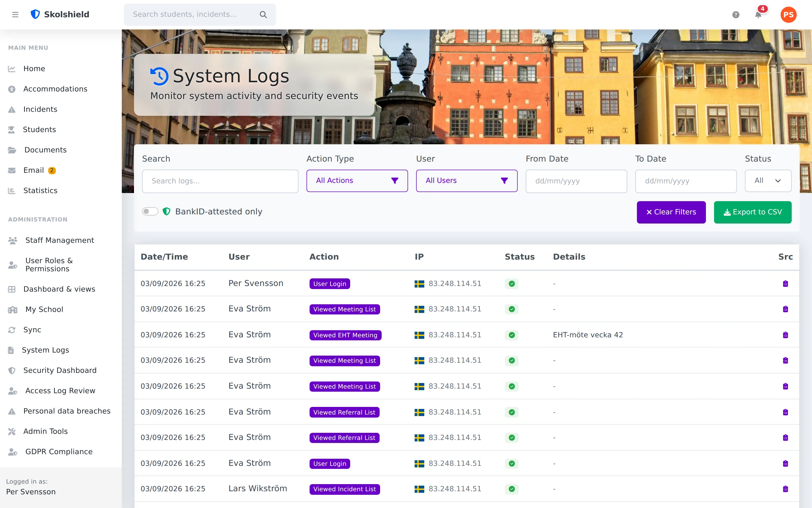Click the Details text EHT-möte vecka 42
The width and height of the screenshot is (812, 508).
(x=588, y=335)
